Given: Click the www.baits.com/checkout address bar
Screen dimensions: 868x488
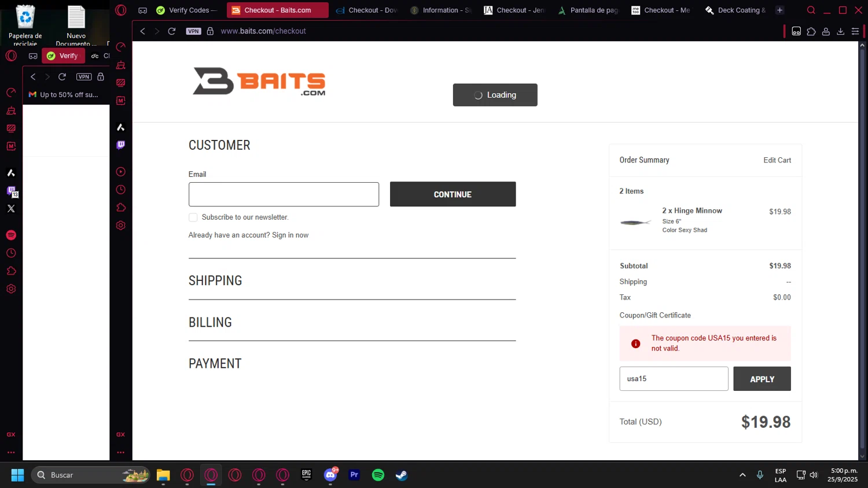Looking at the screenshot, I should coord(263,31).
